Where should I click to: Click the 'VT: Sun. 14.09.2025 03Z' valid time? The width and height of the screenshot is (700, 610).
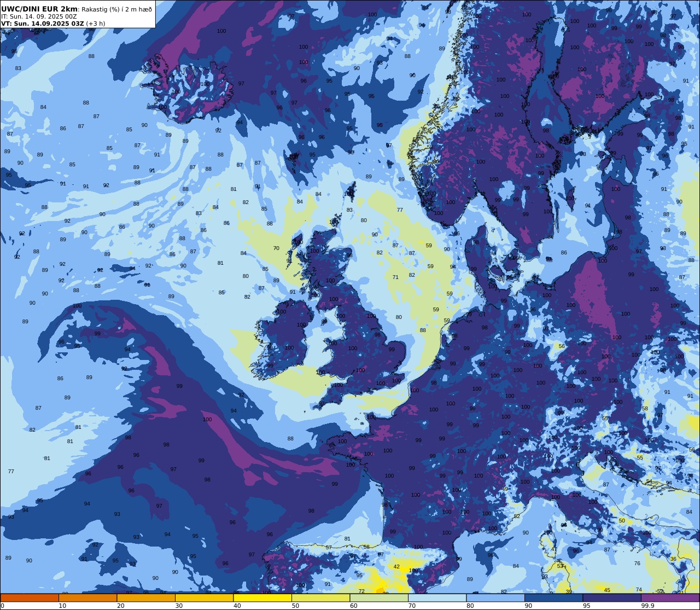point(42,24)
